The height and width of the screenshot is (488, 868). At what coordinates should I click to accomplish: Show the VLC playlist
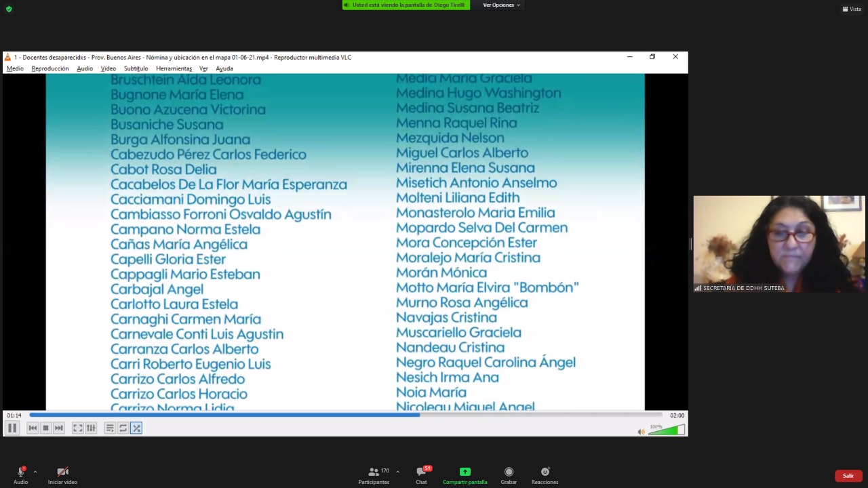110,428
